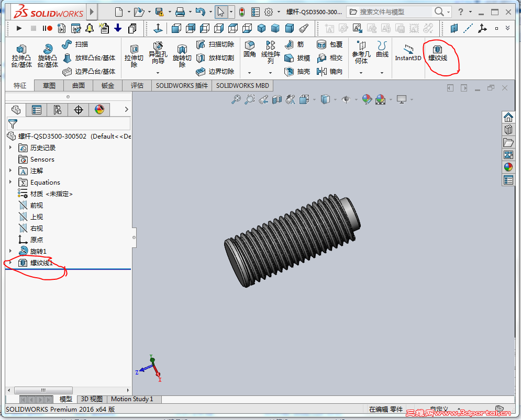Viewport: 521px width, 420px height.
Task: Click the Swept Boss (扫描) tool
Action: pos(75,44)
